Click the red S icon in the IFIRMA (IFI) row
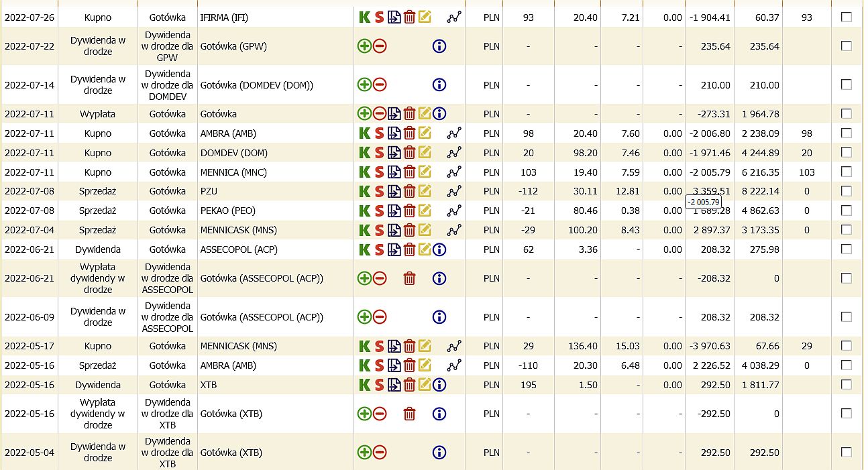 tap(379, 17)
